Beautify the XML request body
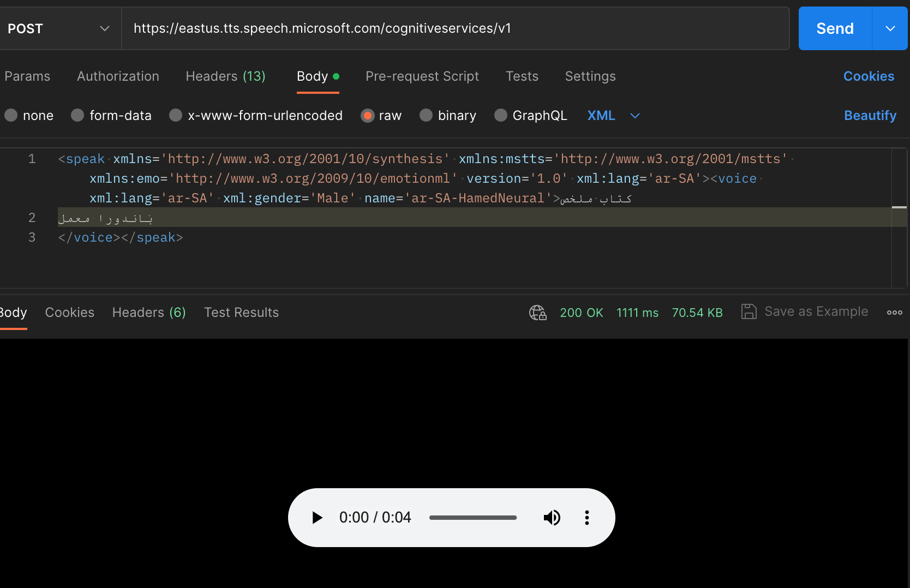This screenshot has height=588, width=910. [870, 115]
